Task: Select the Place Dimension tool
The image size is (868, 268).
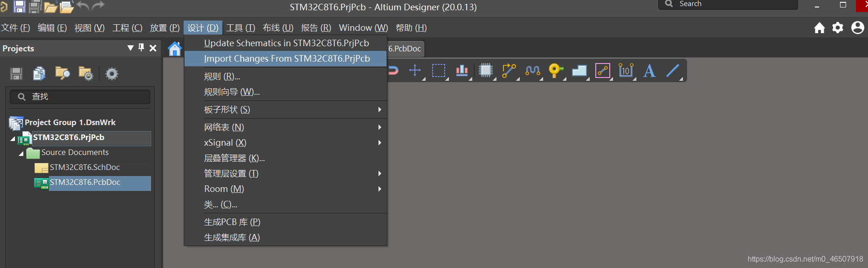Action: pos(626,71)
